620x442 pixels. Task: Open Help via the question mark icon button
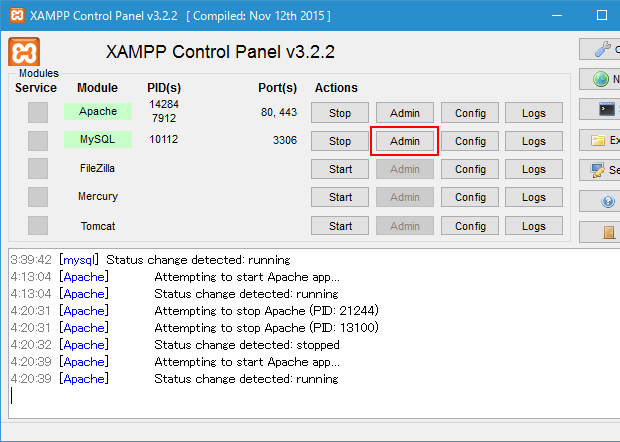(x=600, y=201)
